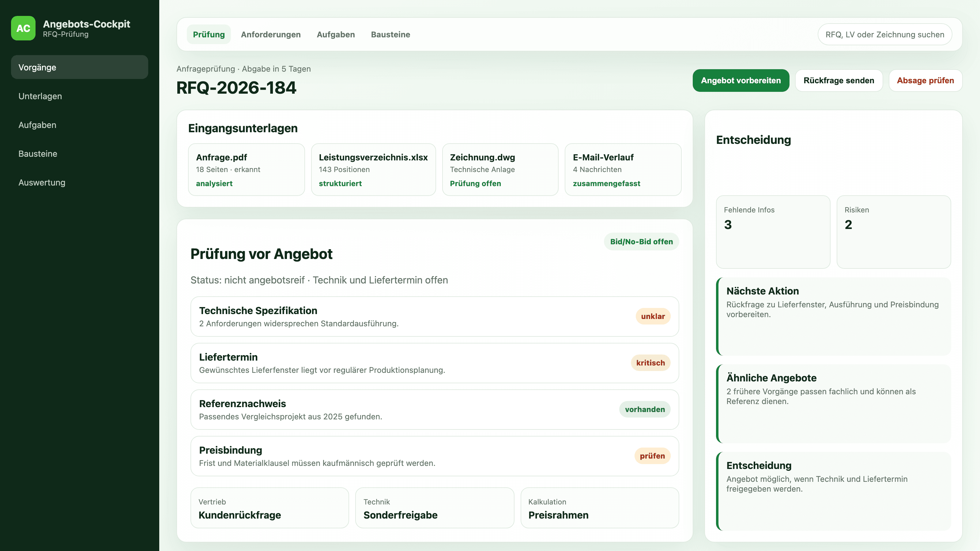980x551 pixels.
Task: Click the Eingangsunterlagen heading
Action: coord(243,128)
